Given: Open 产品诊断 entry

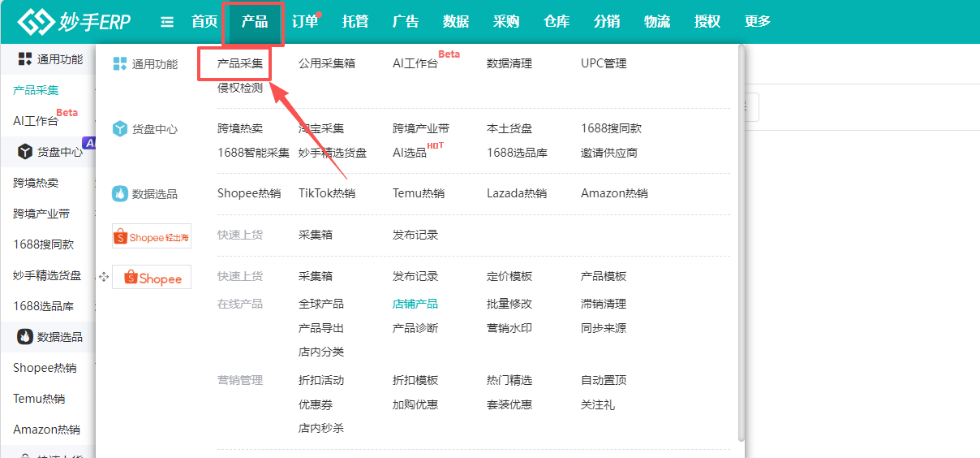Looking at the screenshot, I should point(415,328).
